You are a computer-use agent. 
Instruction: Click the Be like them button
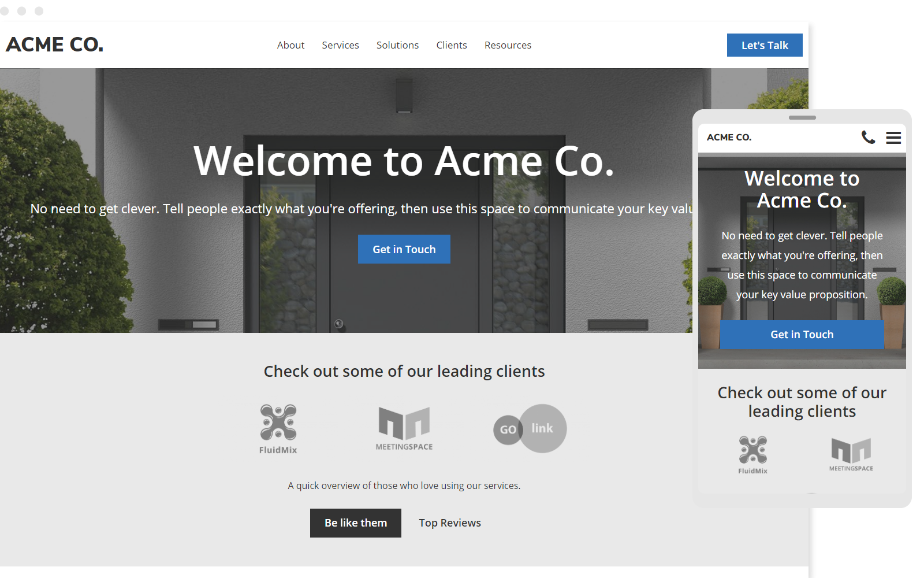[356, 523]
